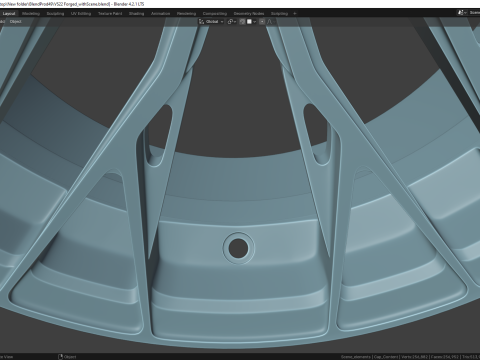Click the transform orientation axes icon
Image resolution: width=480 pixels, height=360 pixels.
click(x=202, y=22)
